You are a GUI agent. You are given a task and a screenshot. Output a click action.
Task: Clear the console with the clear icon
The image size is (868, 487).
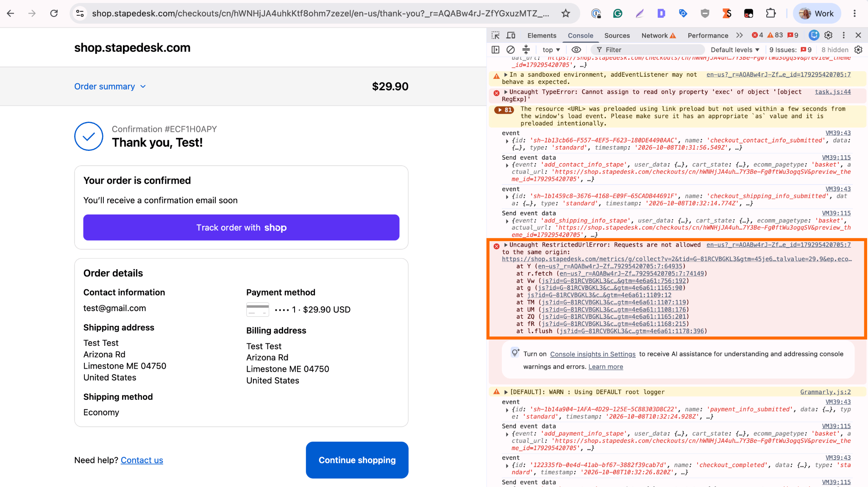click(x=511, y=50)
